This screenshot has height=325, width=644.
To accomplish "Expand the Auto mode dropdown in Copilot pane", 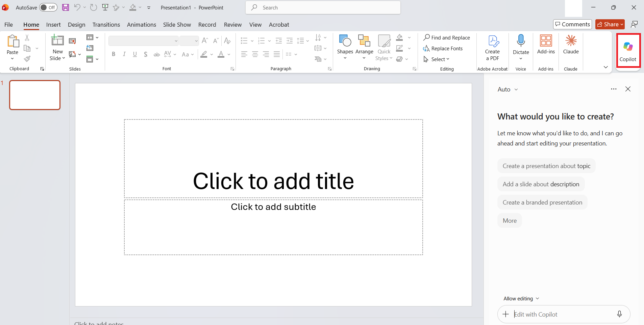I will (x=507, y=89).
